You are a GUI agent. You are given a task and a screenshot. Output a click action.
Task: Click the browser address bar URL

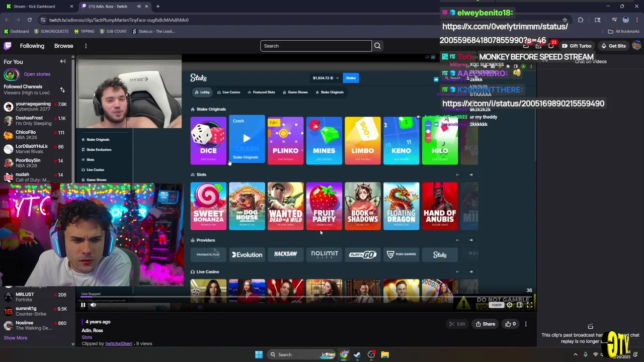[x=119, y=20]
